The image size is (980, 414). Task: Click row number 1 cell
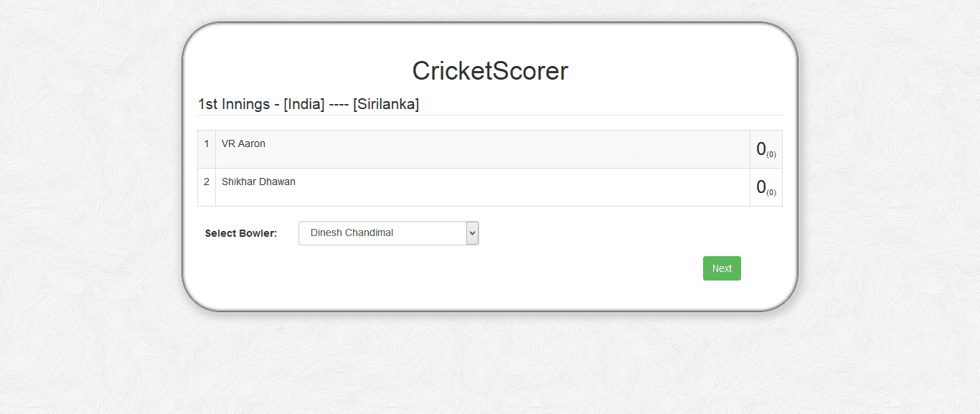tap(207, 149)
